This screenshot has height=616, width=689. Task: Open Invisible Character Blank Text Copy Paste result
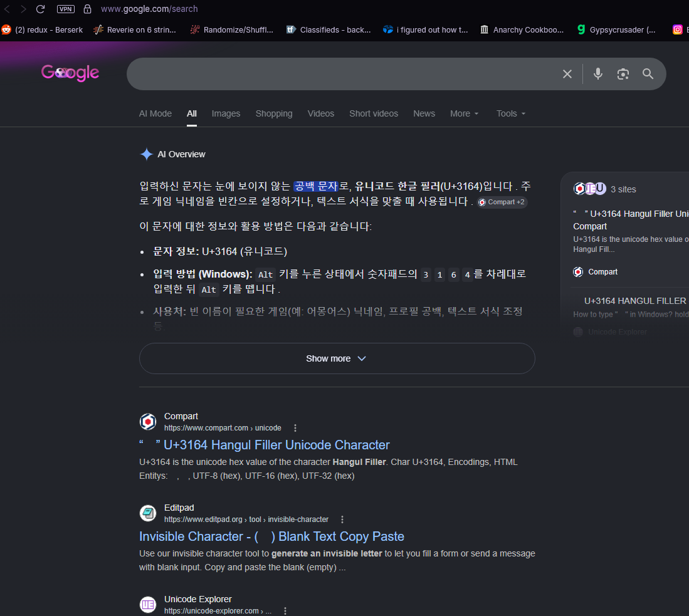click(x=271, y=536)
